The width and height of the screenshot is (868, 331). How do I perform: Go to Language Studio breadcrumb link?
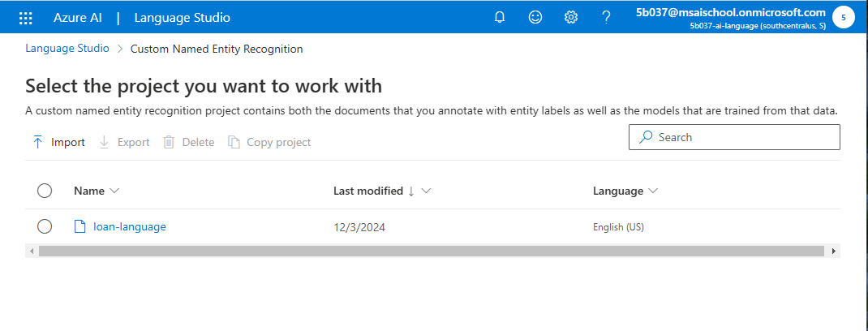click(x=67, y=48)
